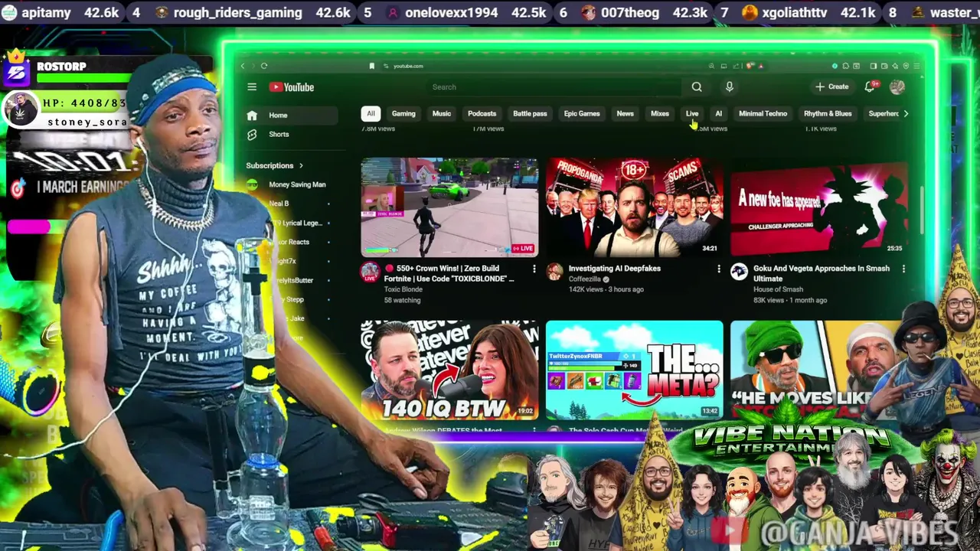Click the YouTube logo

point(292,87)
